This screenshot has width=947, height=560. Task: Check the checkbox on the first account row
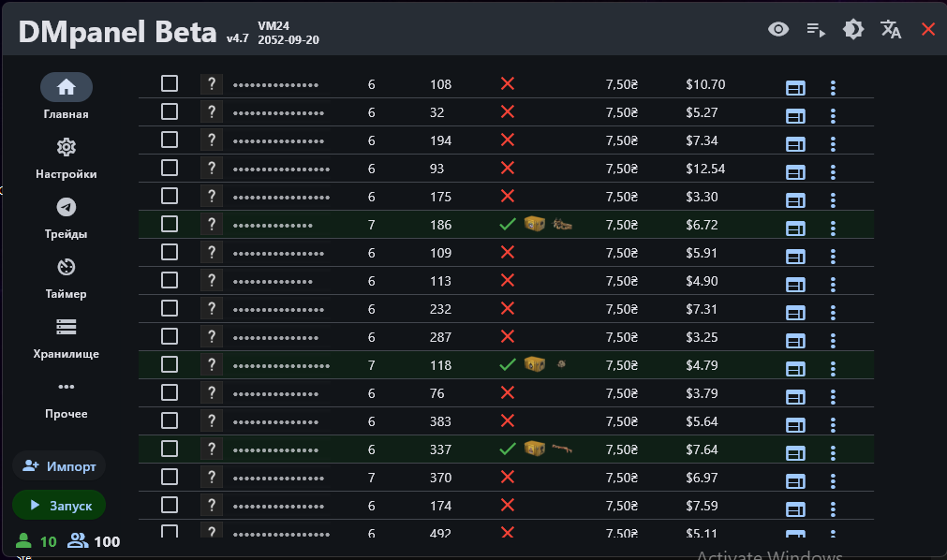170,83
